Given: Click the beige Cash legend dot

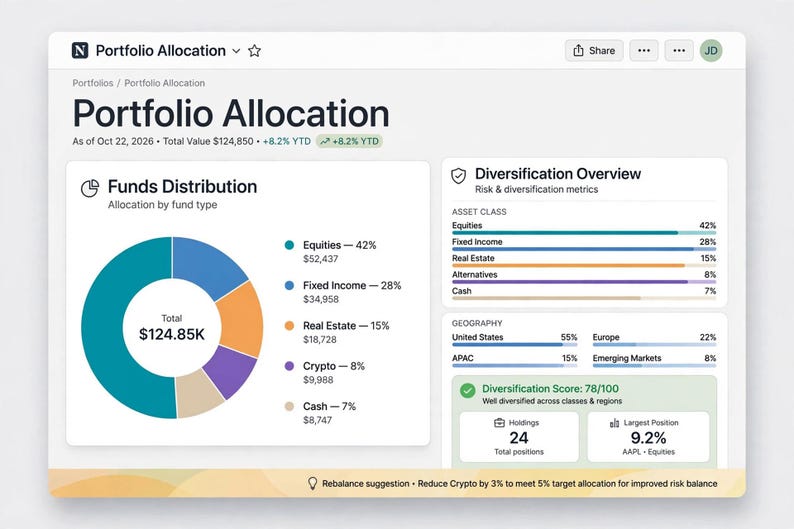Looking at the screenshot, I should [289, 406].
